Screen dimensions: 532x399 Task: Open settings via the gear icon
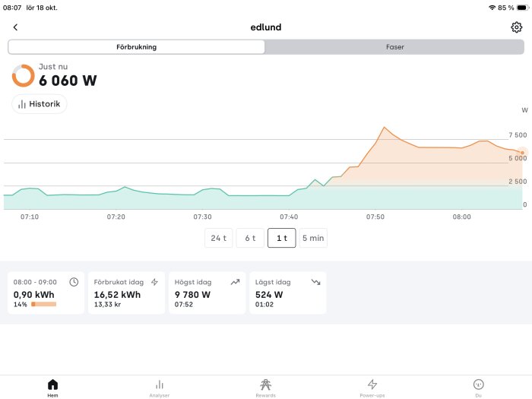(516, 27)
